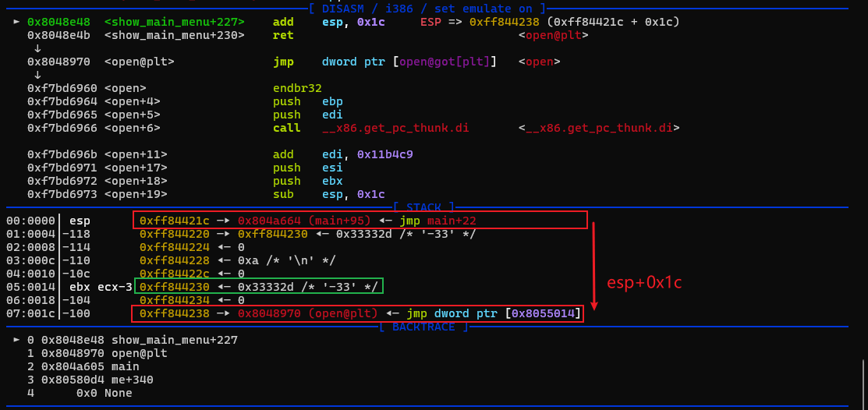
Task: Click the ret instruction at show_main_menu+230
Action: tap(283, 35)
